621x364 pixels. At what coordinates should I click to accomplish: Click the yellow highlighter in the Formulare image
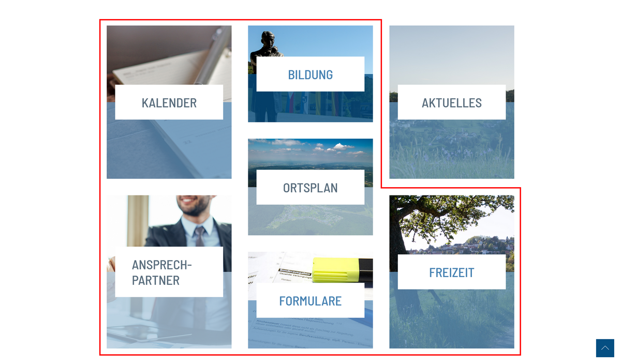pyautogui.click(x=343, y=269)
